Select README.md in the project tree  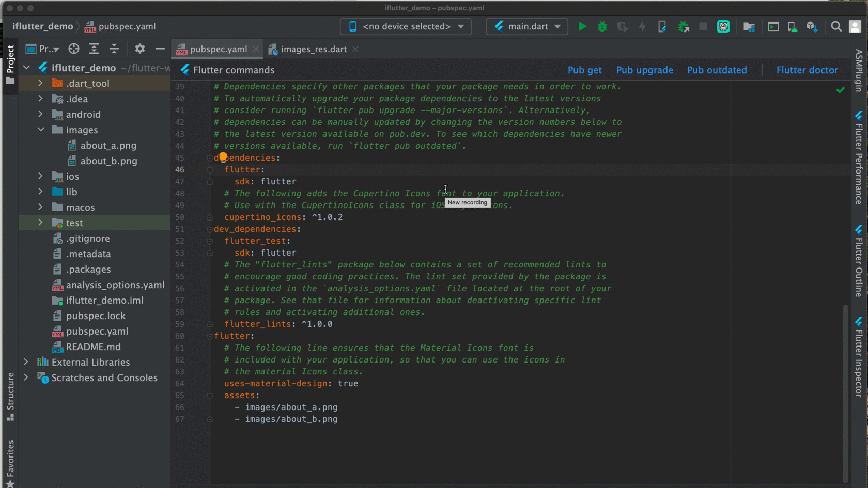click(x=93, y=347)
